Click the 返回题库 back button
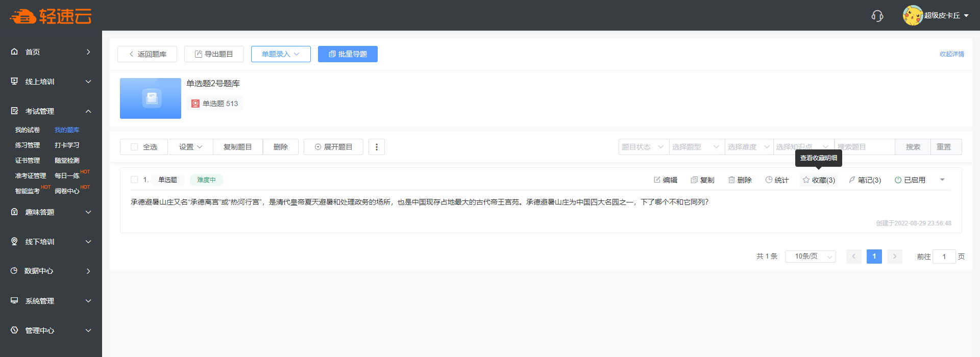 tap(147, 54)
